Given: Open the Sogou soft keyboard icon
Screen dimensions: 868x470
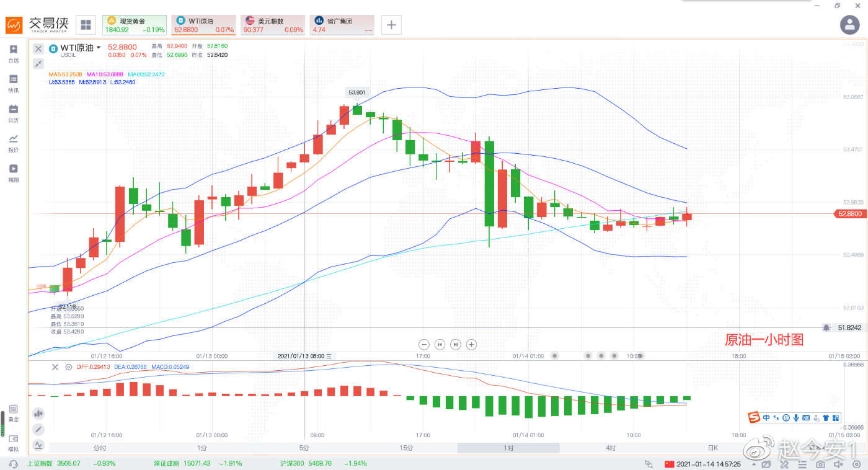Looking at the screenshot, I should (806, 417).
